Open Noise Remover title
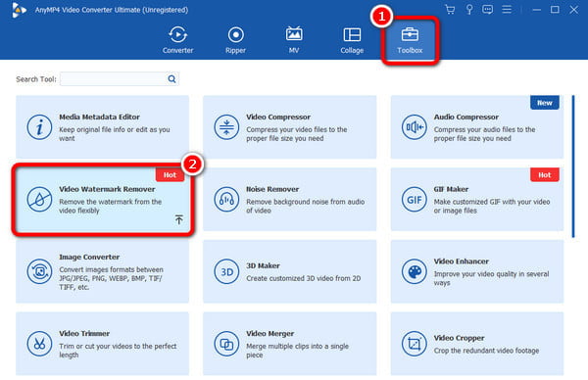The image size is (588, 380). (272, 189)
